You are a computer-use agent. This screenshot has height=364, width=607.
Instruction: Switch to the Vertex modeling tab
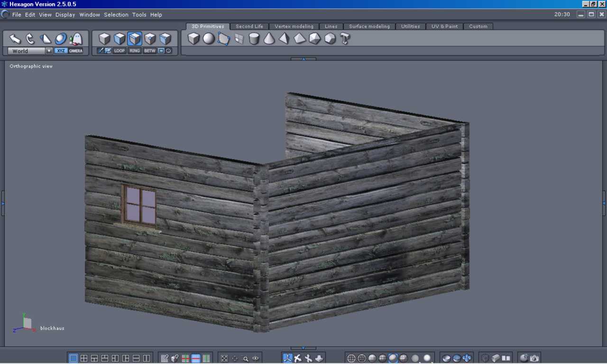294,27
